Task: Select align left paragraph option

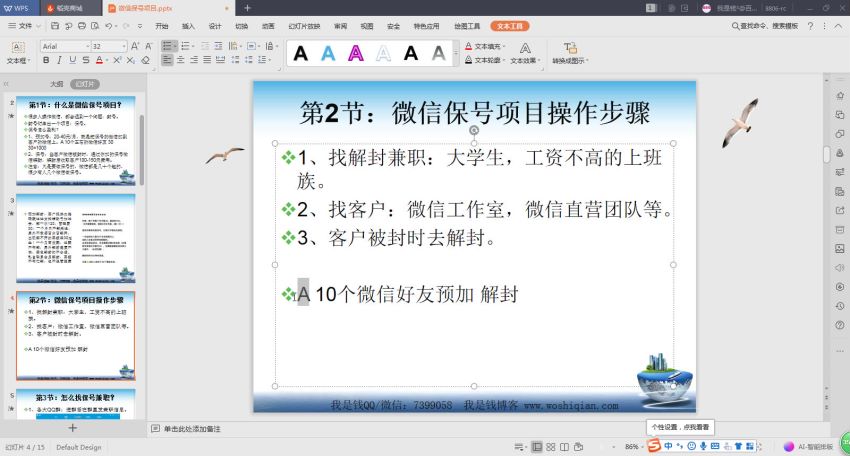Action: coord(168,60)
